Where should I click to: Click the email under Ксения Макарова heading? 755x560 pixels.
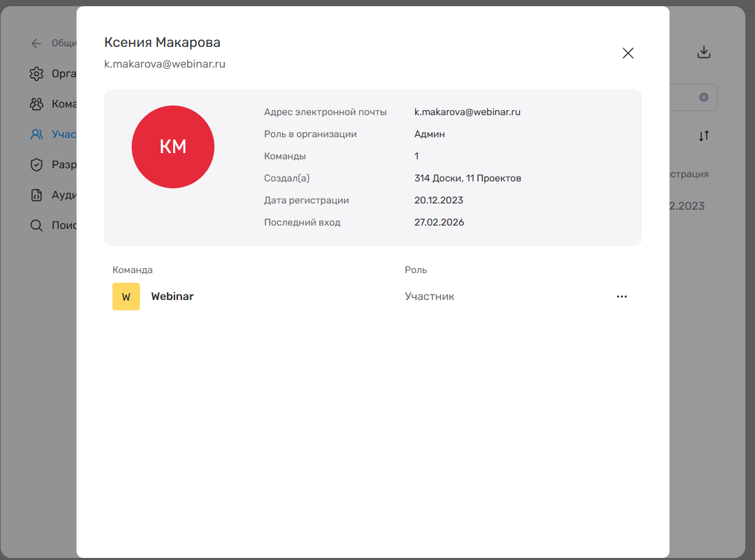pyautogui.click(x=165, y=64)
